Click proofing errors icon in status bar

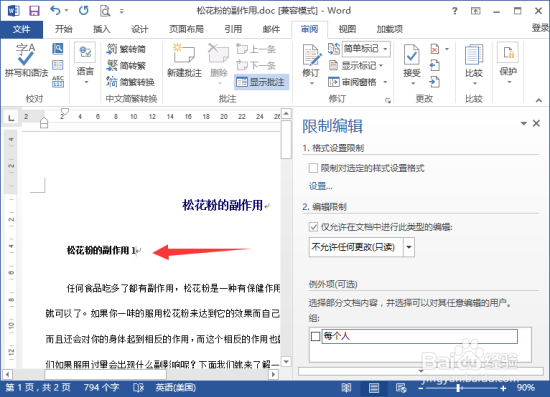click(x=139, y=388)
